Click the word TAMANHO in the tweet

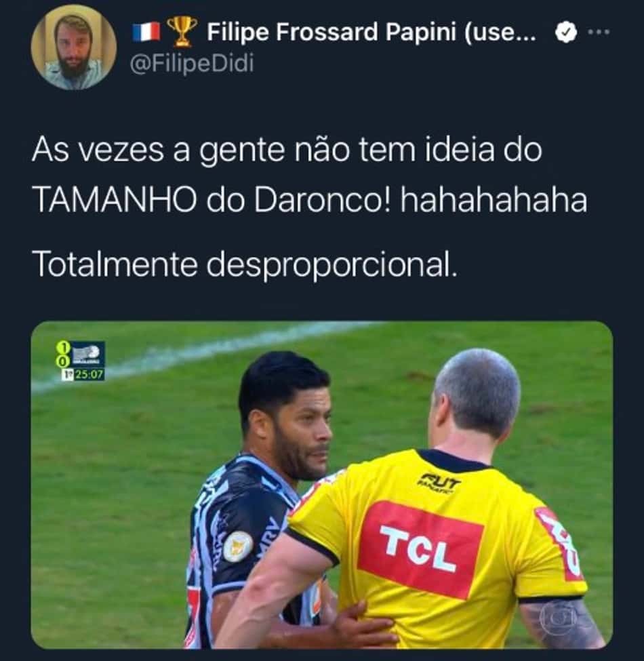115,200
